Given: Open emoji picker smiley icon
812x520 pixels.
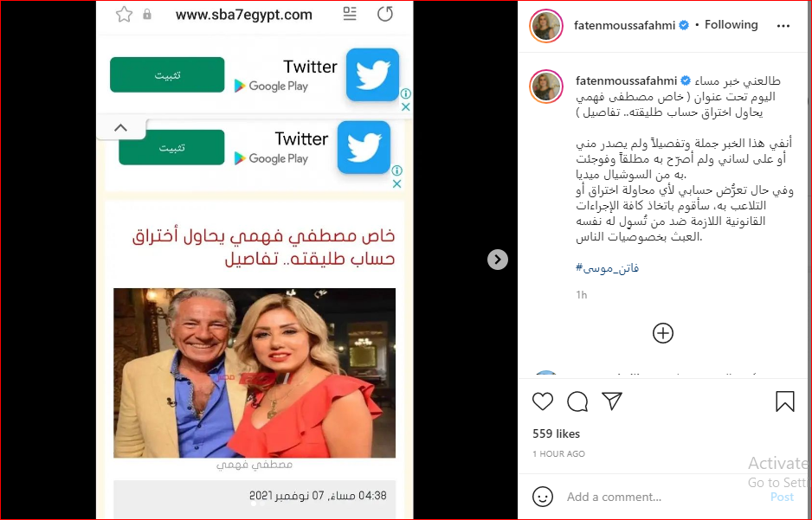Looking at the screenshot, I should pos(542,497).
